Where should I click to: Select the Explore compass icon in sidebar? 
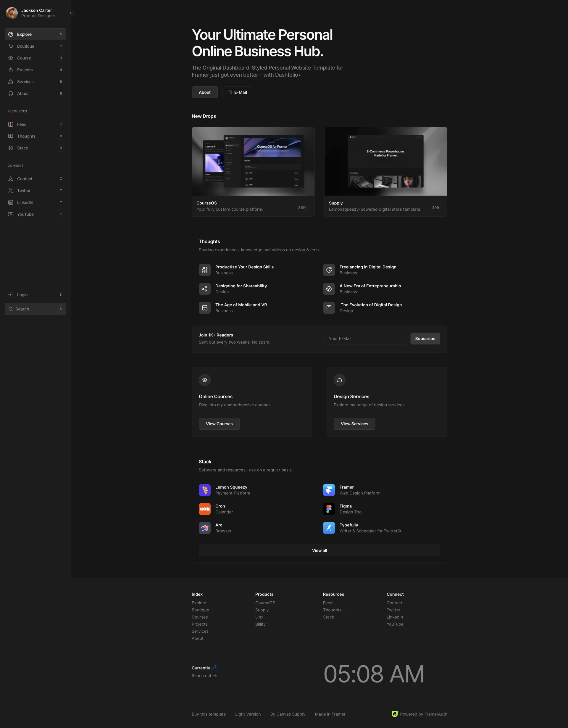pyautogui.click(x=11, y=34)
